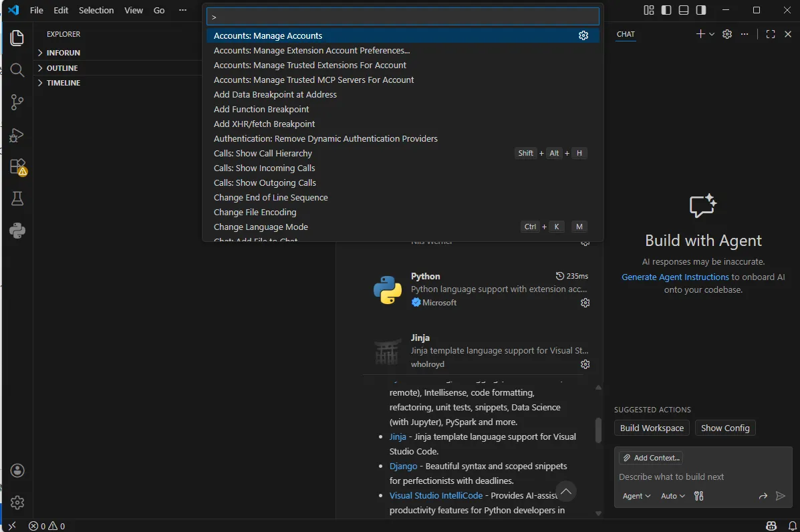The width and height of the screenshot is (800, 532).
Task: Open the Agent mode dropdown
Action: (x=636, y=496)
